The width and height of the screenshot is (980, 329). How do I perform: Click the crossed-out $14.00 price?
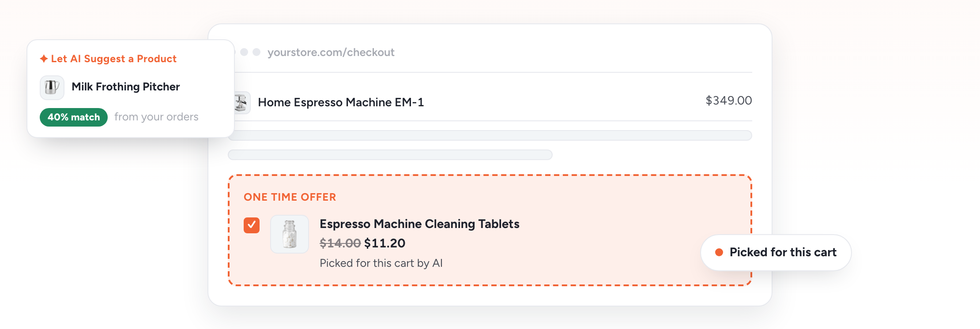pos(340,243)
